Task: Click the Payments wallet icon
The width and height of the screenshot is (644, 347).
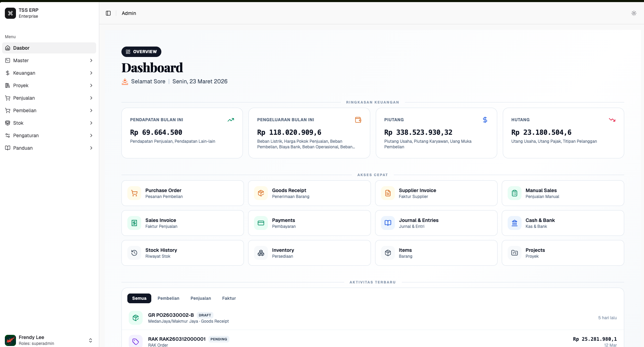Action: pyautogui.click(x=261, y=223)
